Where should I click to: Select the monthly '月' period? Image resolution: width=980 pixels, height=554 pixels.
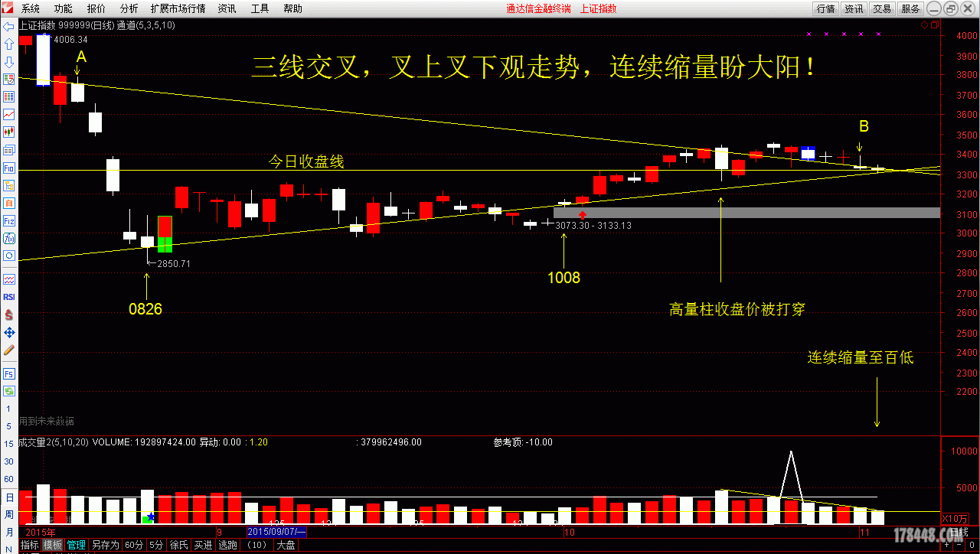point(8,532)
